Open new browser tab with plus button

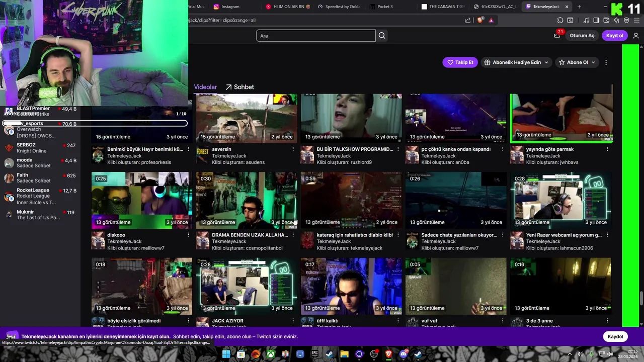point(579,7)
